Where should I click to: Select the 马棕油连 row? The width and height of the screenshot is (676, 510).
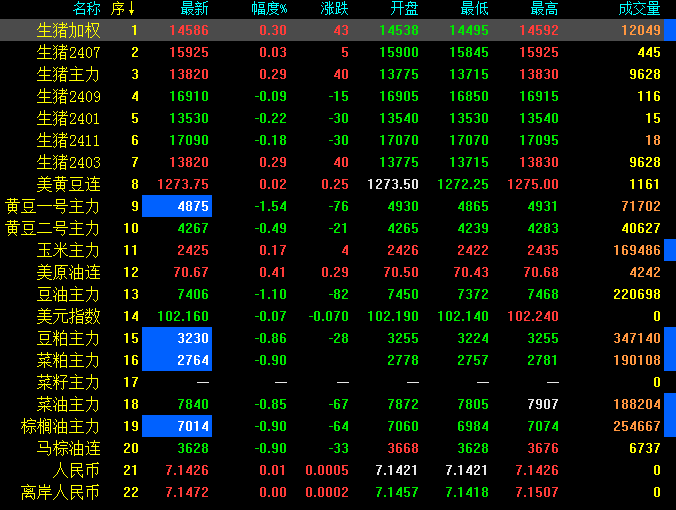338,448
